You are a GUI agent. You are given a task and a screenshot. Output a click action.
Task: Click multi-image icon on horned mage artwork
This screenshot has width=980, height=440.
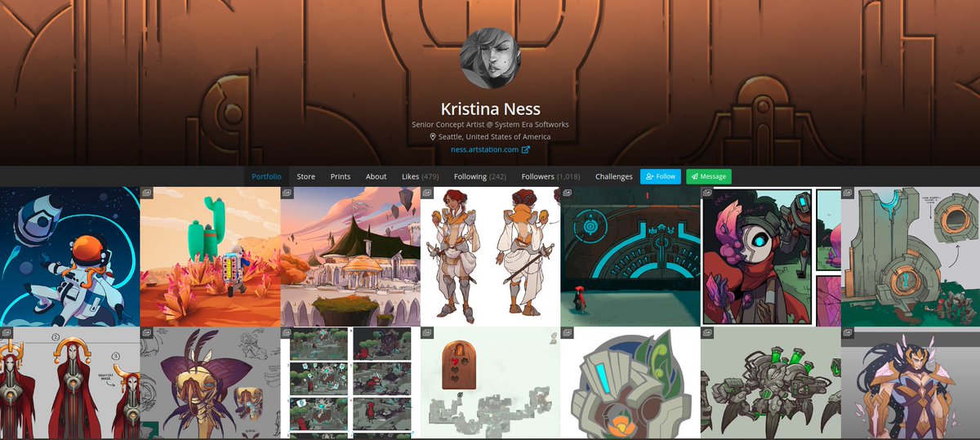tap(7, 333)
